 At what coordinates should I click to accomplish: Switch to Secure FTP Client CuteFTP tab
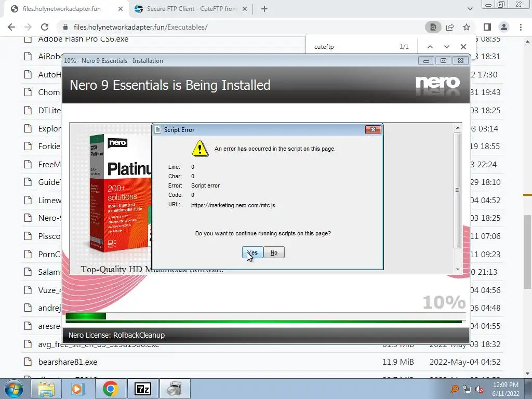point(191,9)
